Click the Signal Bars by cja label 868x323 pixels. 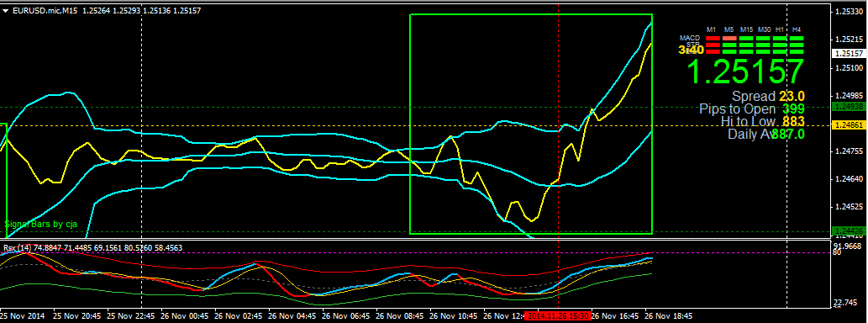[41, 225]
